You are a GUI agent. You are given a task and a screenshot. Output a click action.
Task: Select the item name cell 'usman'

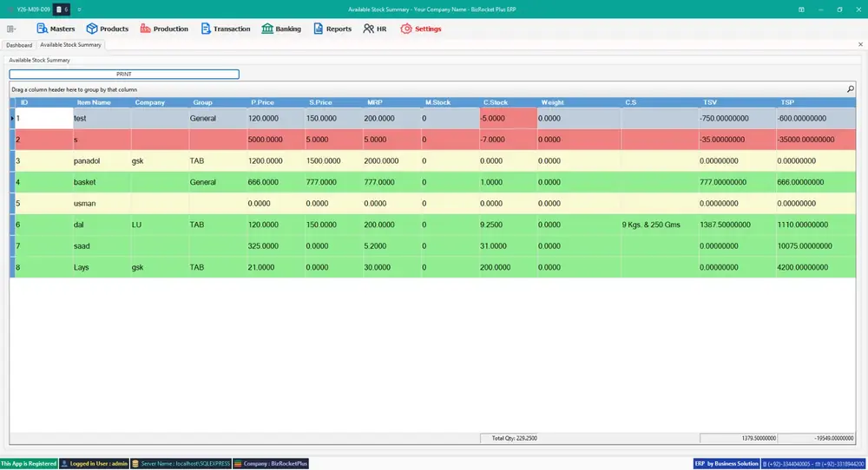coord(102,204)
